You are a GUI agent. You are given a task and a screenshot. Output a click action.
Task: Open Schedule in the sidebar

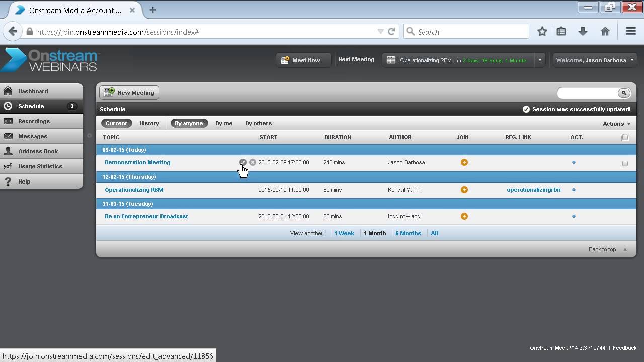click(41, 106)
